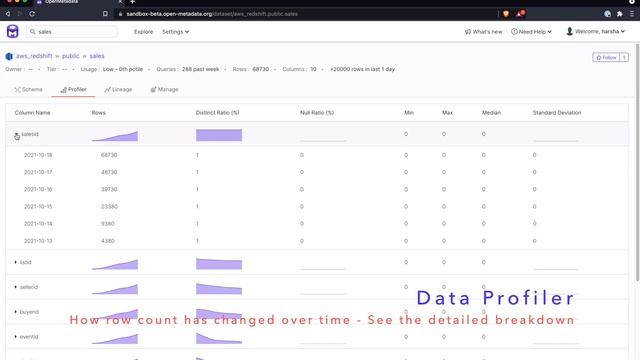
Task: Click the 2021-10-15 profile date
Action: [38, 207]
